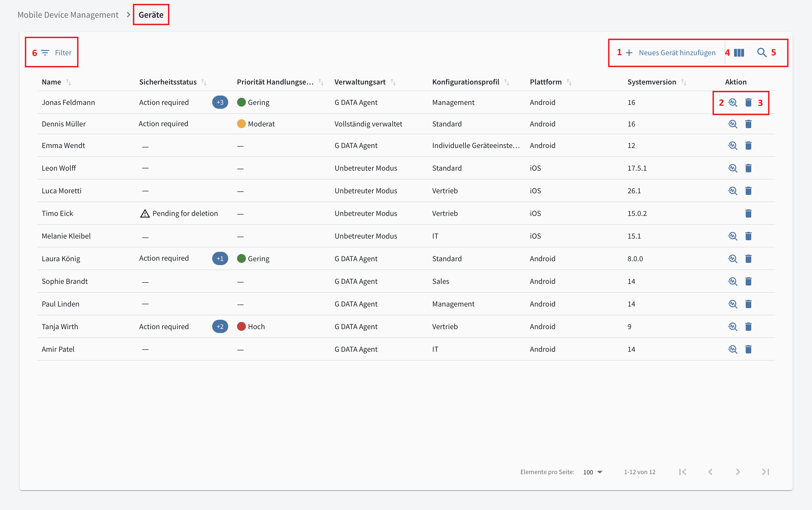
Task: Click the search magnifier icon
Action: [762, 52]
